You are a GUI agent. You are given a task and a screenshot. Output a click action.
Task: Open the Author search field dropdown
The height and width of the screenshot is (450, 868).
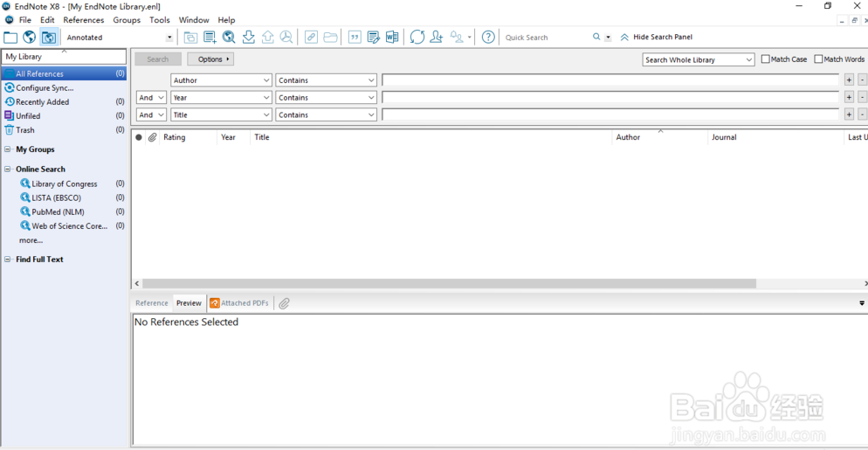coord(266,80)
